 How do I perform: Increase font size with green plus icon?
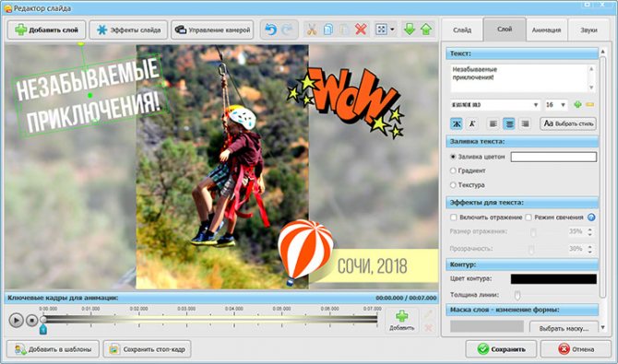577,104
